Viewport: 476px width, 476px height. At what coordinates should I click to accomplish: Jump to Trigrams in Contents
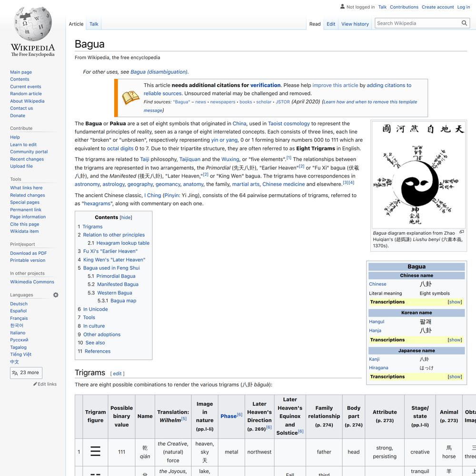[x=92, y=227]
